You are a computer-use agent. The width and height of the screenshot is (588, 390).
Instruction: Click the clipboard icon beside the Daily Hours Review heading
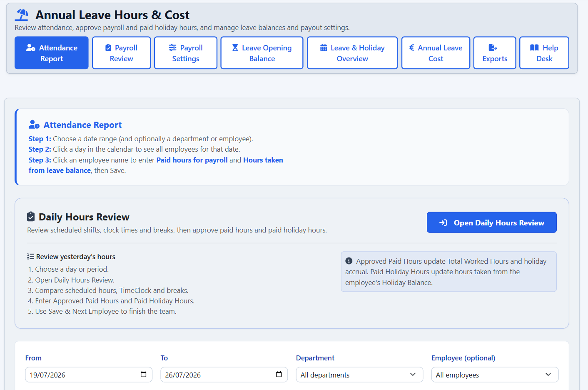[31, 217]
